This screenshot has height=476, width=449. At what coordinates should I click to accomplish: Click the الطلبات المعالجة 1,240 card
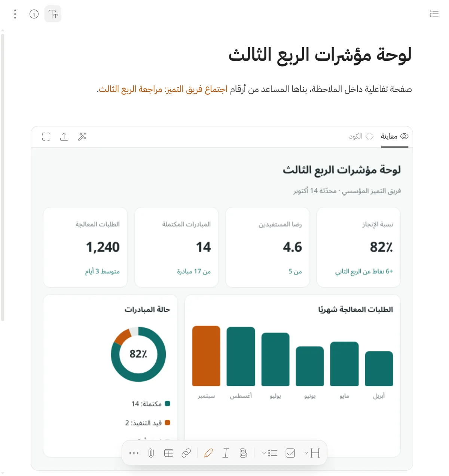pos(85,247)
